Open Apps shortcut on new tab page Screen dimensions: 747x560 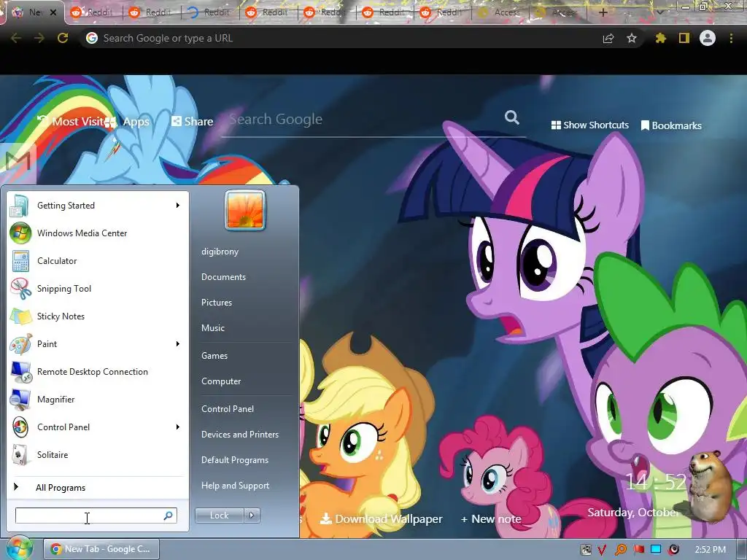tap(128, 122)
